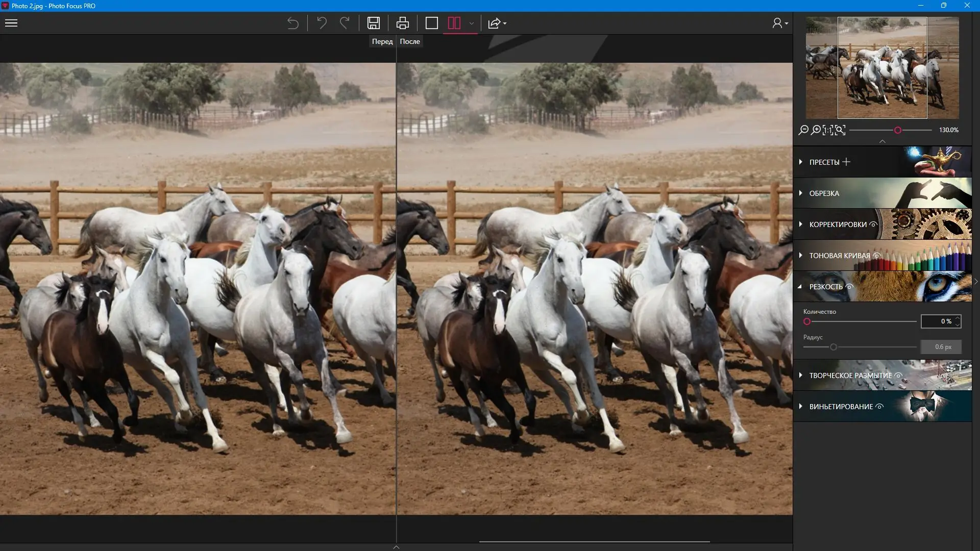Viewport: 980px width, 551px height.
Task: Click the zoom out magnifier
Action: point(803,130)
